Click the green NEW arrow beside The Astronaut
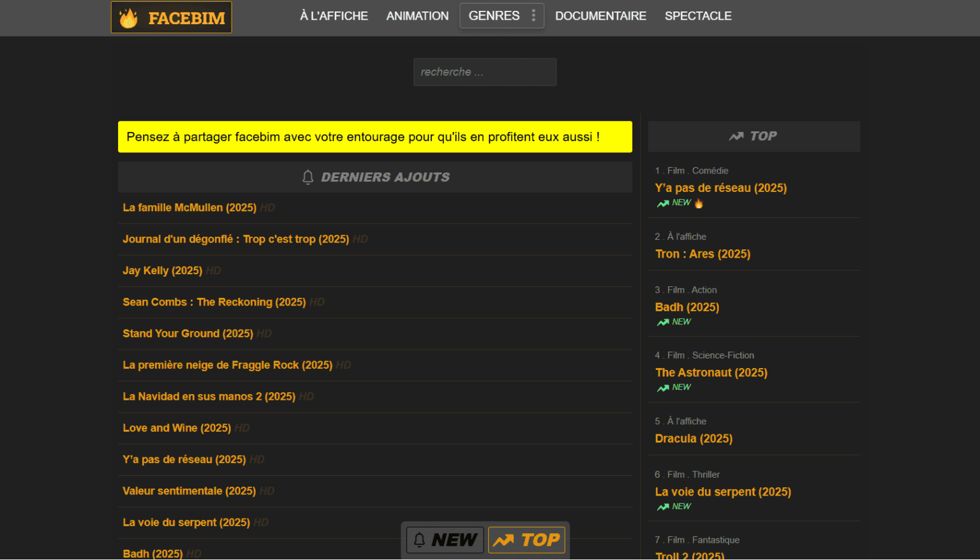The image size is (980, 560). click(661, 387)
